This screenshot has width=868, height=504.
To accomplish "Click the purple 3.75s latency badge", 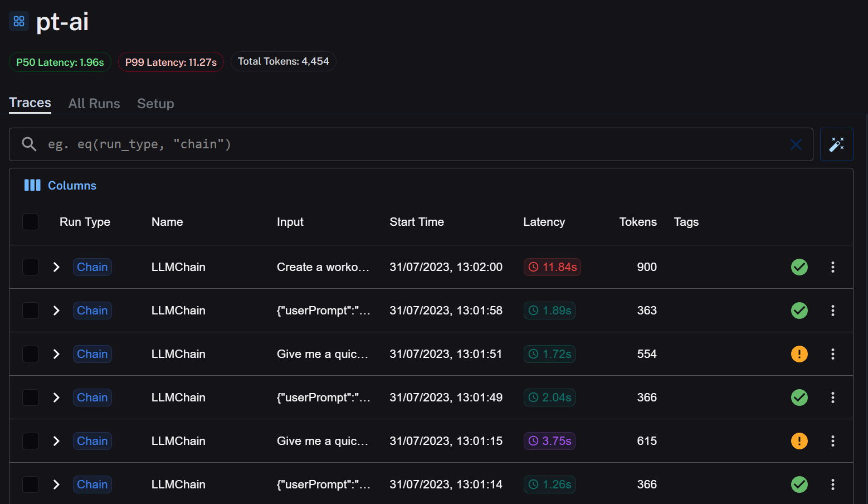I will [549, 441].
